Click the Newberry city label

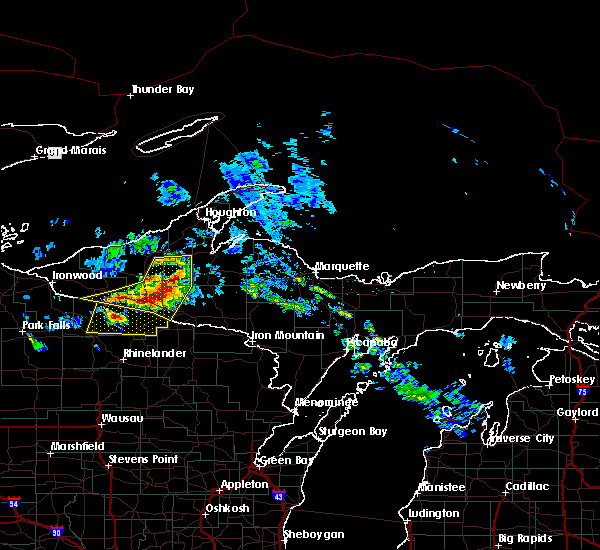[x=521, y=286]
